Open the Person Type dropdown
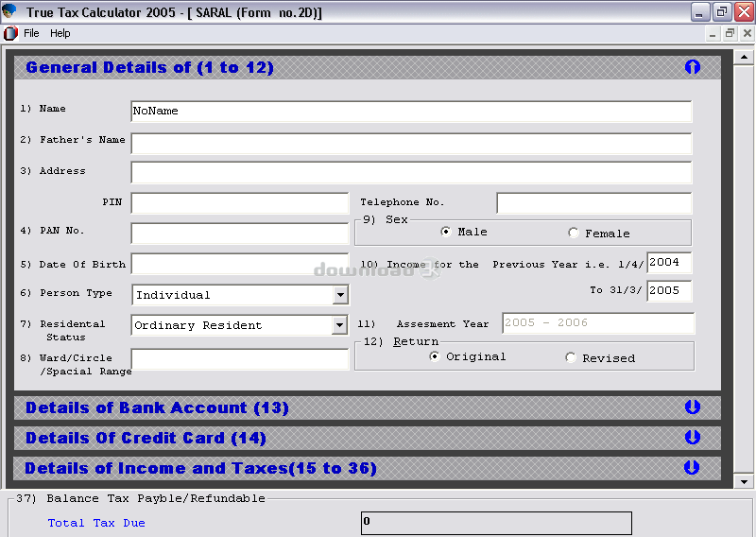The width and height of the screenshot is (756, 537). 340,295
